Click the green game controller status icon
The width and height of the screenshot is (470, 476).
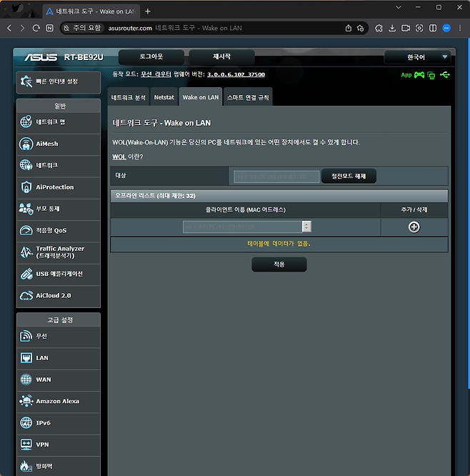click(419, 75)
